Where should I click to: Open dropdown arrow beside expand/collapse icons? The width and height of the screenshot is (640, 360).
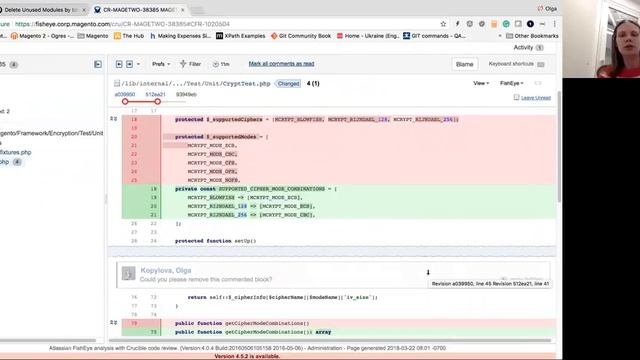(138, 64)
